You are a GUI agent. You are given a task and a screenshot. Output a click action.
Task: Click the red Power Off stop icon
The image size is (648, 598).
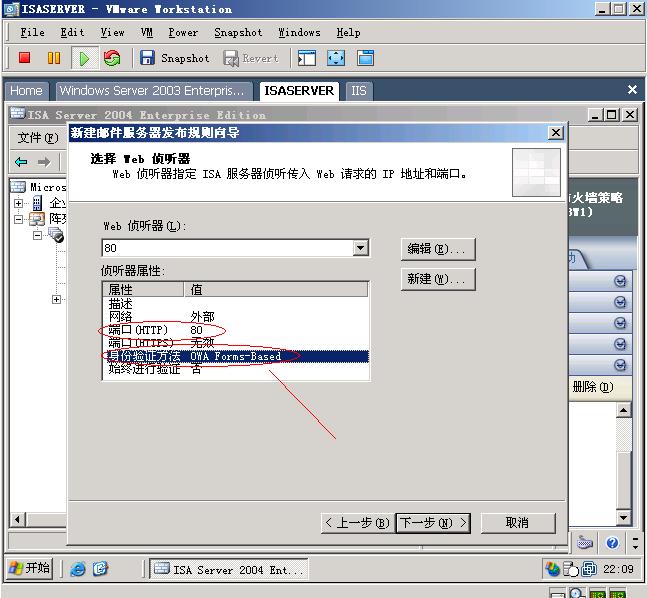coord(24,58)
